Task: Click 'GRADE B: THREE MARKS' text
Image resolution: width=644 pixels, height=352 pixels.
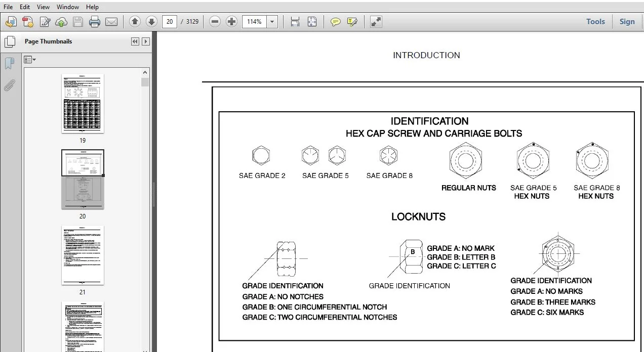Action: [553, 302]
